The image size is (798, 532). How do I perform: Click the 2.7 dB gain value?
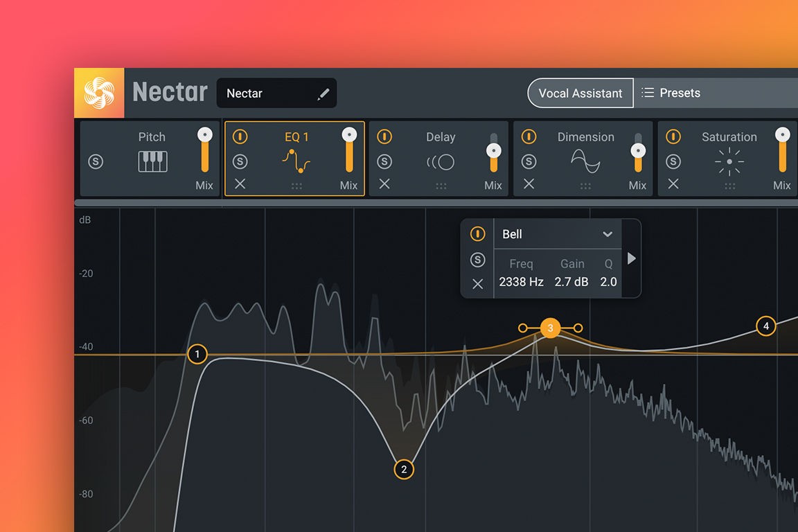coord(571,282)
